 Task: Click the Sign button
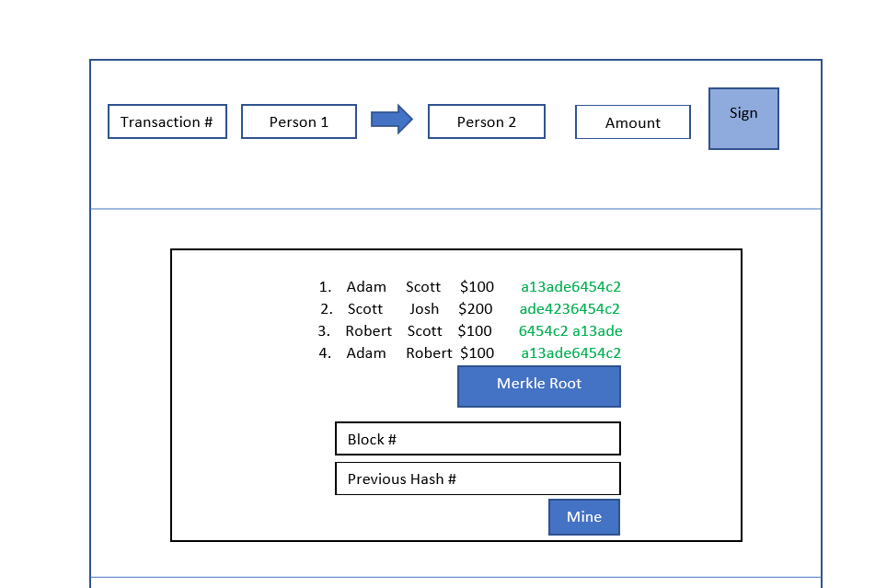click(743, 118)
